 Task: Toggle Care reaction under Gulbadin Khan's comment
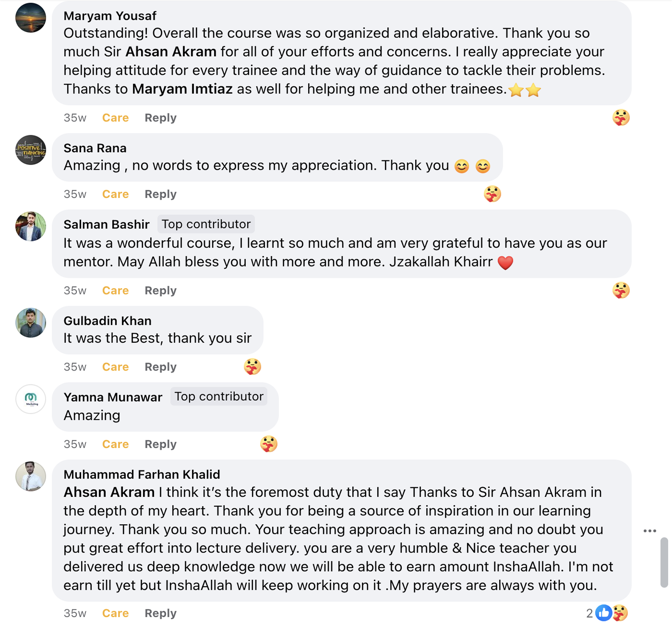click(115, 367)
